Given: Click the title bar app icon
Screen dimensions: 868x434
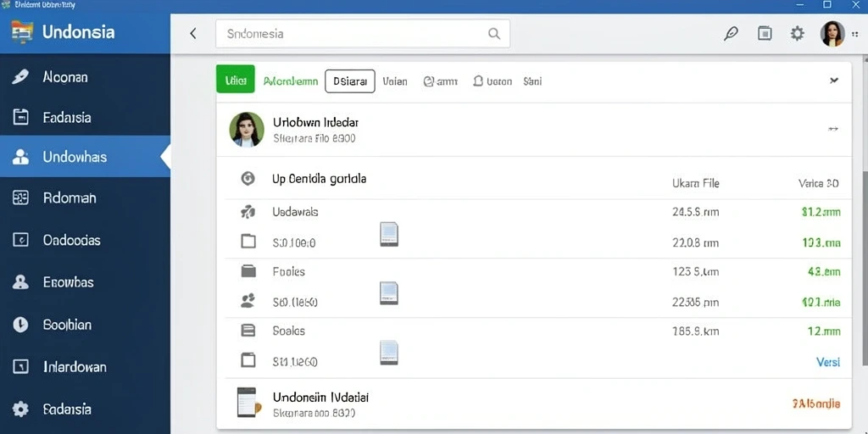Looking at the screenshot, I should point(5,4).
